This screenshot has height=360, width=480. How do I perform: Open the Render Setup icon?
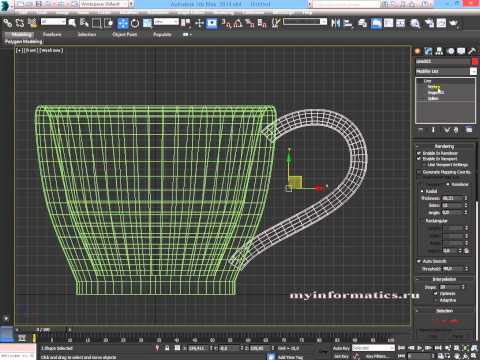429,23
